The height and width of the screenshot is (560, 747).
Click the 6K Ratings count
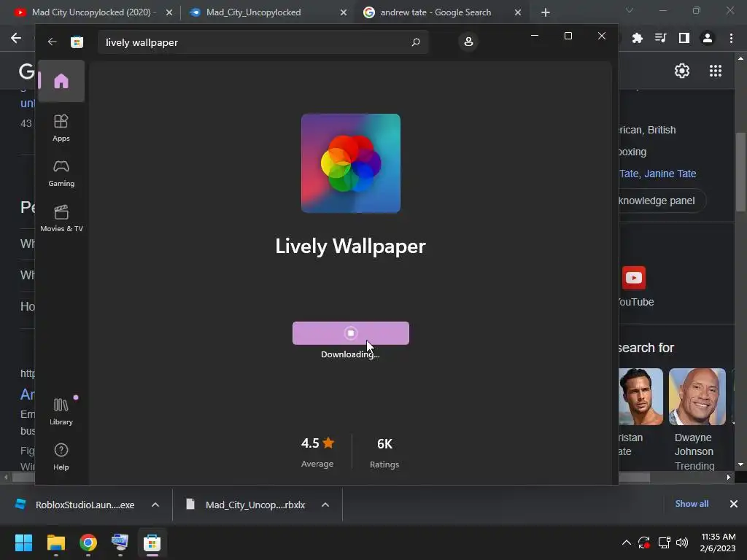[384, 451]
